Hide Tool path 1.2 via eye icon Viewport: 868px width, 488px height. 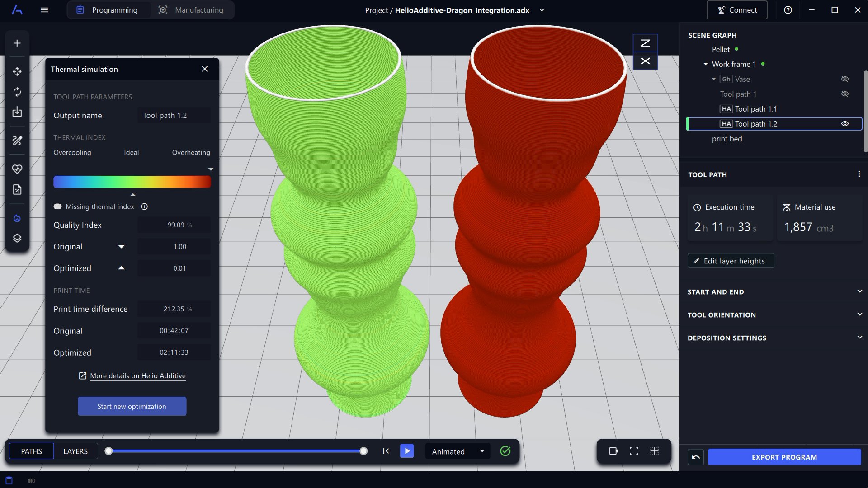coord(845,123)
